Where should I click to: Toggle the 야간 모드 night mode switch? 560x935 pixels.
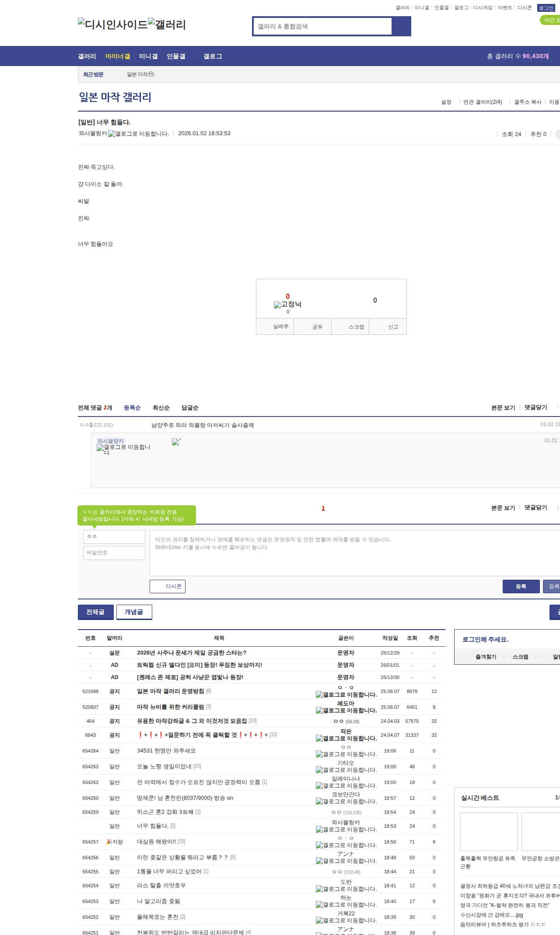click(550, 20)
